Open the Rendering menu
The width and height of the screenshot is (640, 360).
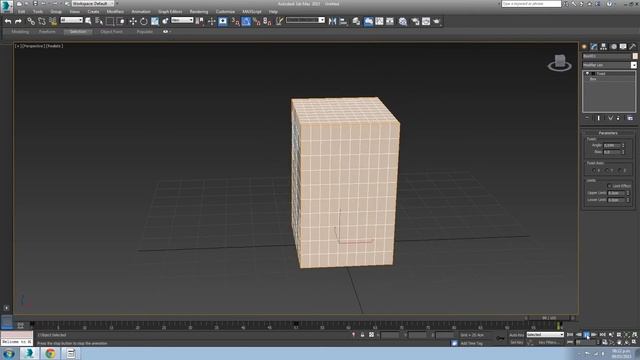tap(199, 12)
